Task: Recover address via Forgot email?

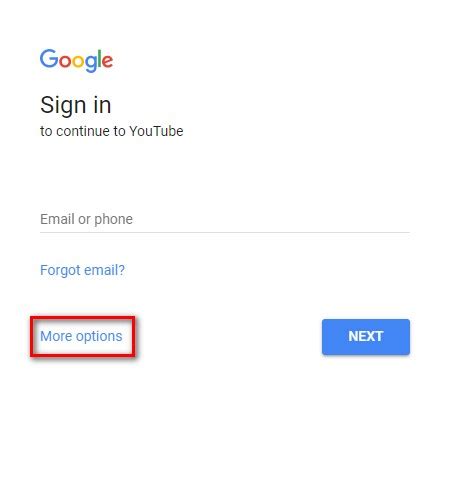Action: (82, 270)
